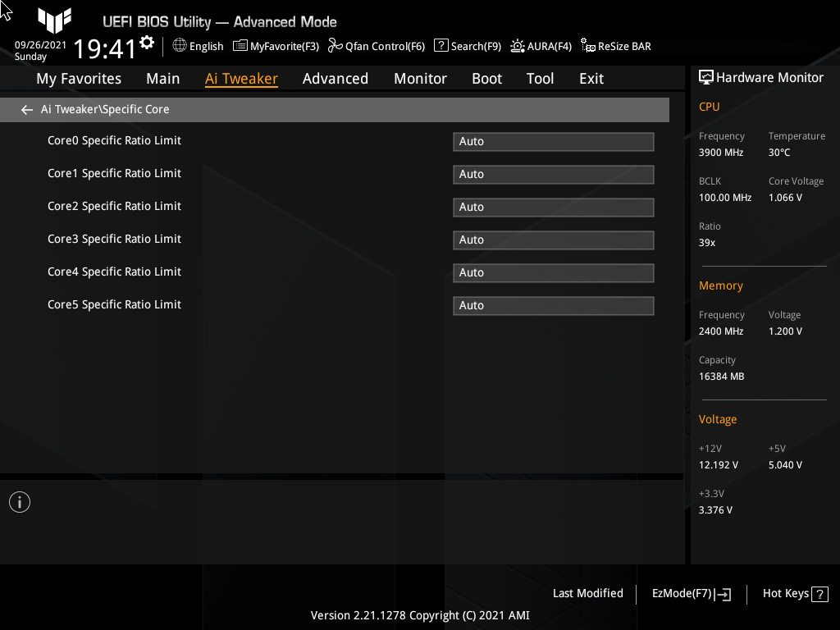Screen dimensions: 840x630
Task: View Last Modified changes
Action: click(587, 593)
